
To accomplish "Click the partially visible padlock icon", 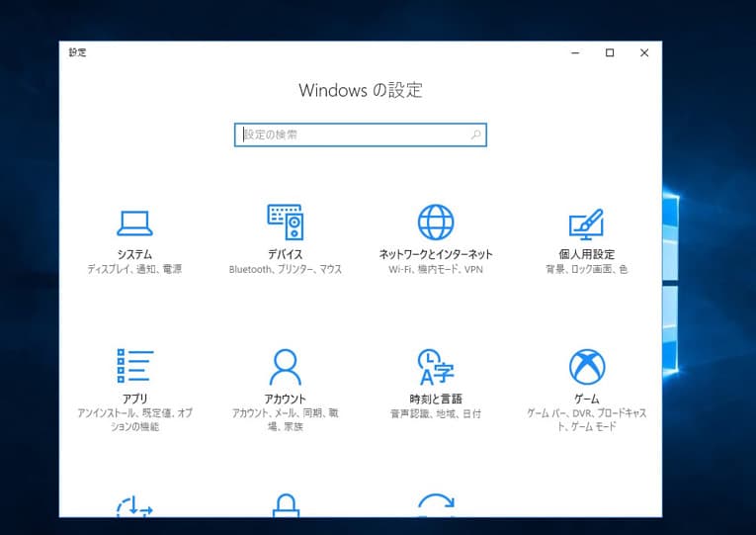I will click(x=285, y=504).
